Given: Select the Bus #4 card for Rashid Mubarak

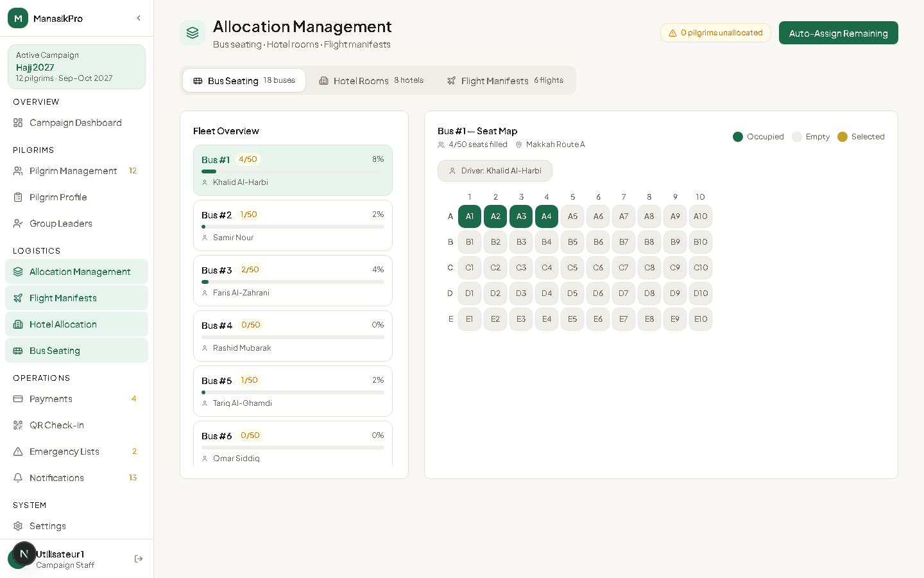Looking at the screenshot, I should 293,336.
